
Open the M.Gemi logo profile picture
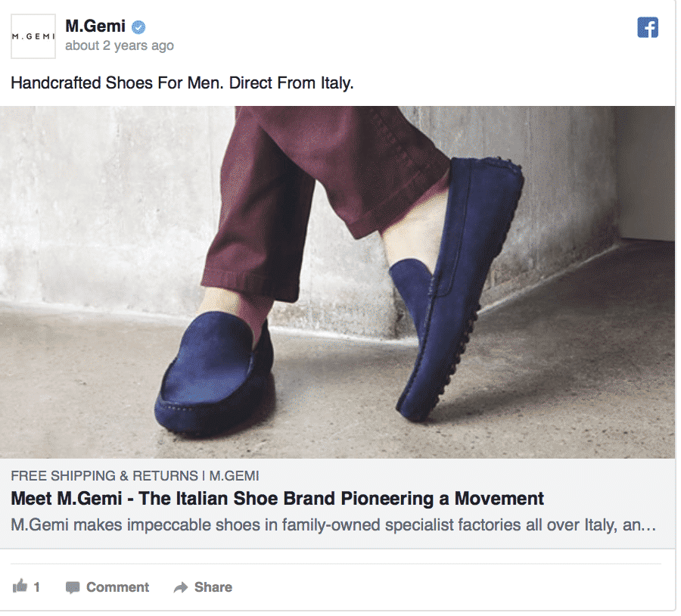tap(33, 36)
